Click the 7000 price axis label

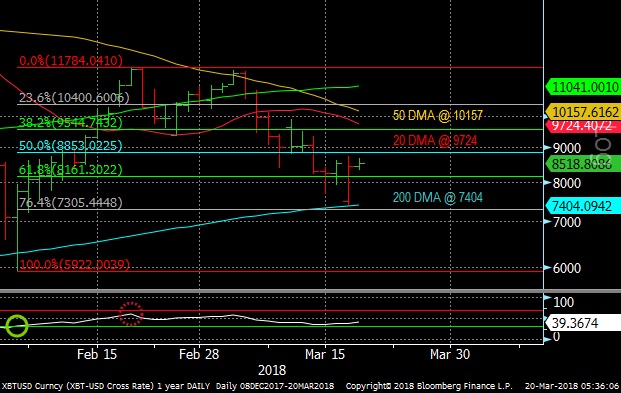tap(567, 222)
